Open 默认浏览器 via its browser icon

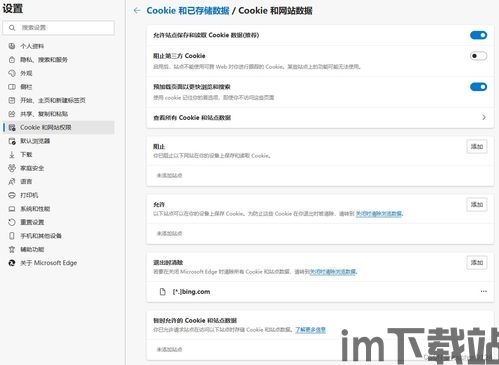pyautogui.click(x=12, y=141)
